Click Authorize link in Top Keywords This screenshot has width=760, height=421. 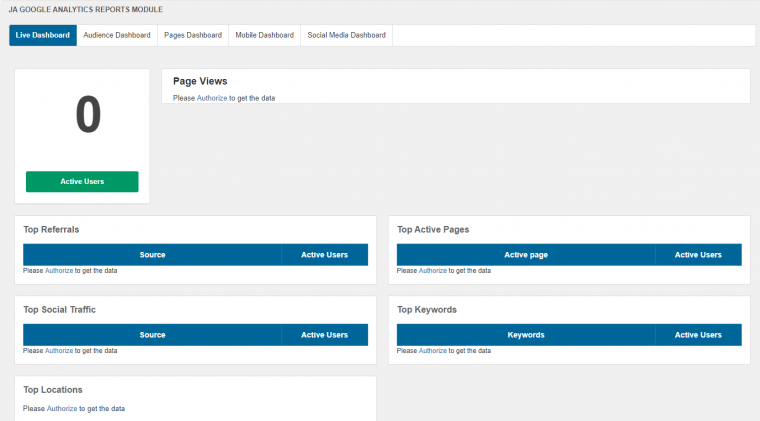coord(433,351)
